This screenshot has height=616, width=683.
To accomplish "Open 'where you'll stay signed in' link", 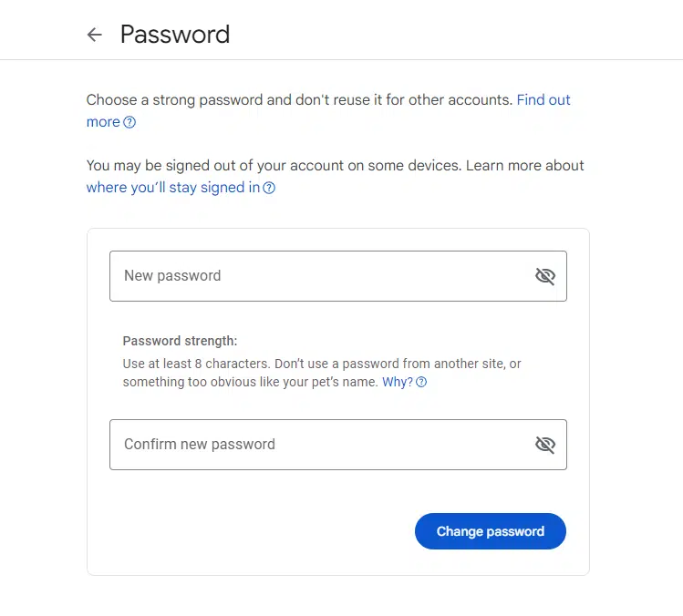I will [173, 188].
